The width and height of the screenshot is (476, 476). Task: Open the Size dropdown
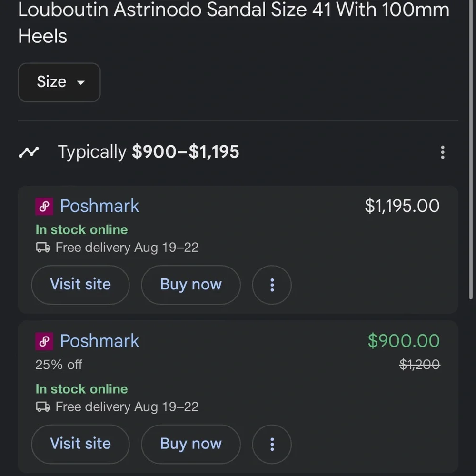(59, 82)
